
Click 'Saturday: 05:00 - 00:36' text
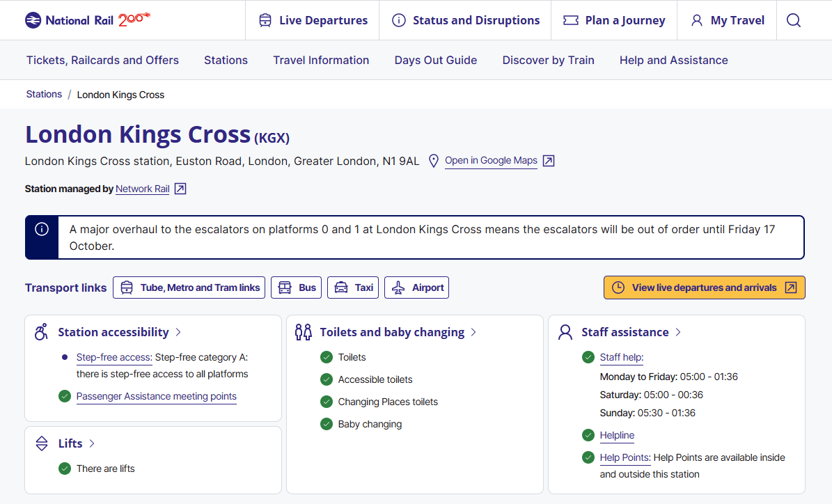pos(651,395)
